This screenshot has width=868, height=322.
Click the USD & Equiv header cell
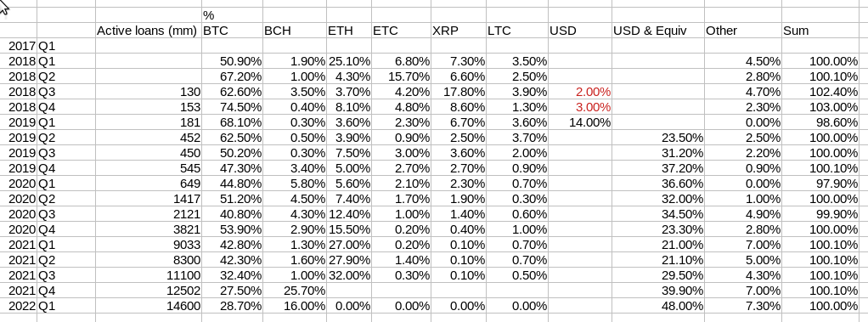pyautogui.click(x=657, y=31)
